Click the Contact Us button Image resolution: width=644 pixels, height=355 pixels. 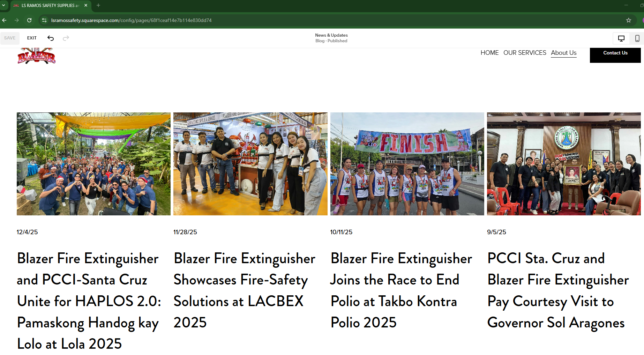(x=615, y=53)
